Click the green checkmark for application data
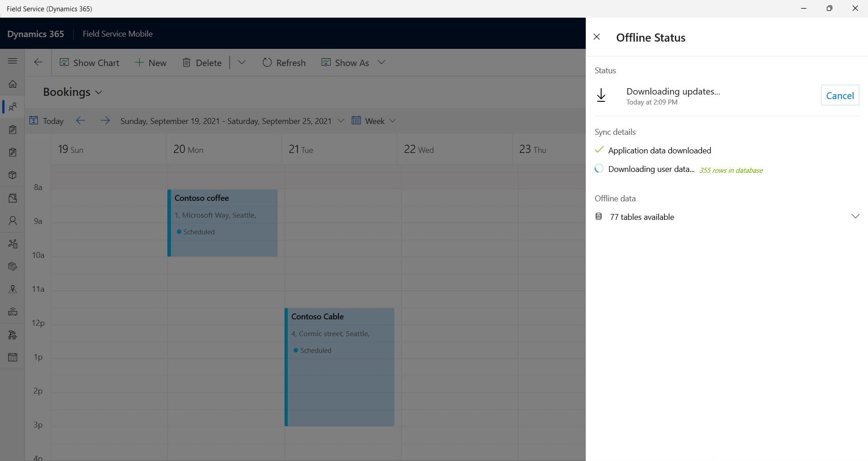 [599, 150]
